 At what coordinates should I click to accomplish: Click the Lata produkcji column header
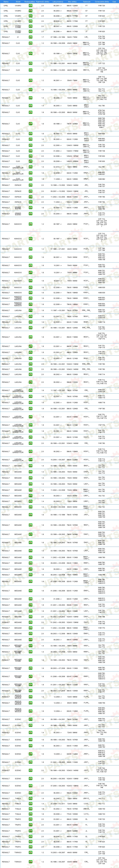[58, 1]
